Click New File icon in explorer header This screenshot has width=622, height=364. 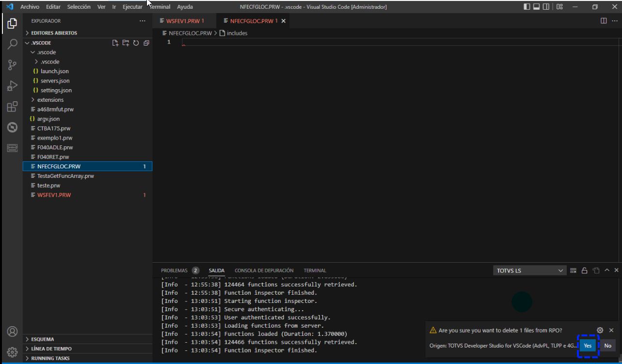(x=115, y=43)
